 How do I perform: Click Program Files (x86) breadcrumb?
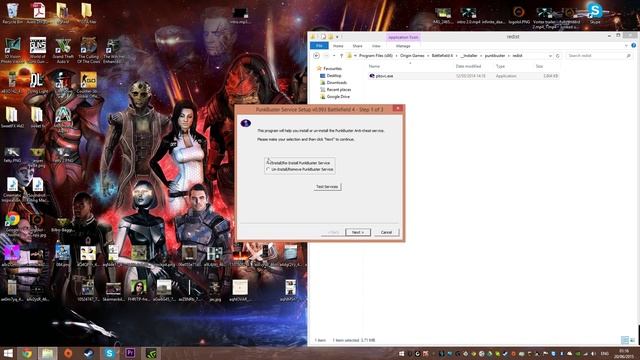pyautogui.click(x=376, y=56)
